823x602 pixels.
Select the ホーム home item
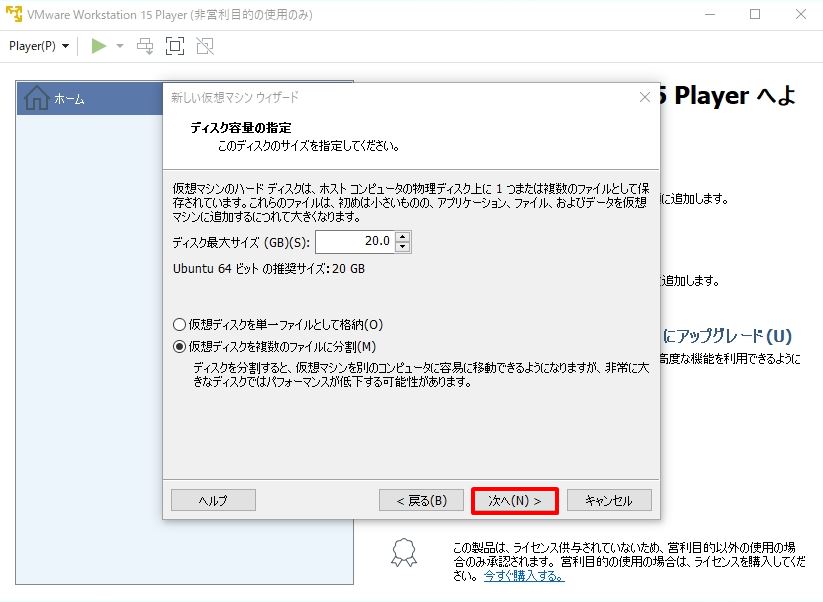point(90,98)
